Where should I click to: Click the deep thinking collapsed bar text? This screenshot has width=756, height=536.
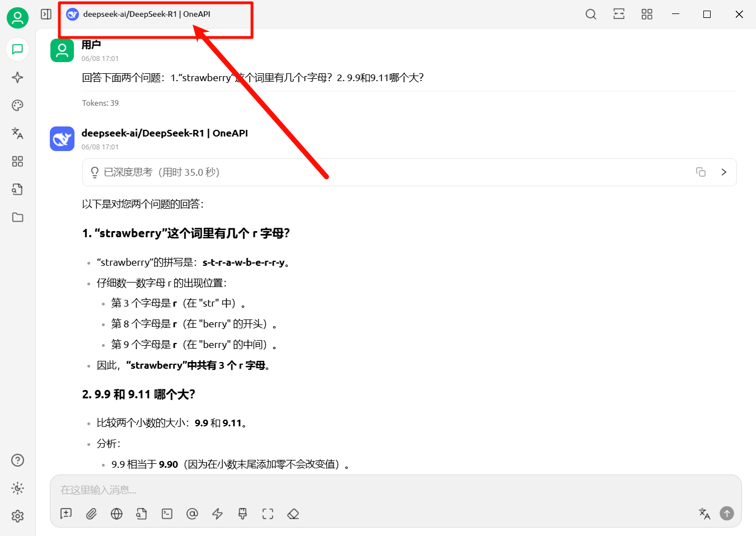coord(162,172)
